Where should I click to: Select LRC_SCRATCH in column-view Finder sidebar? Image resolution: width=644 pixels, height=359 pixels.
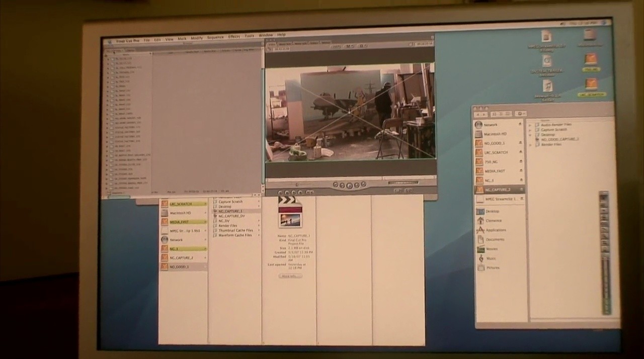point(184,204)
